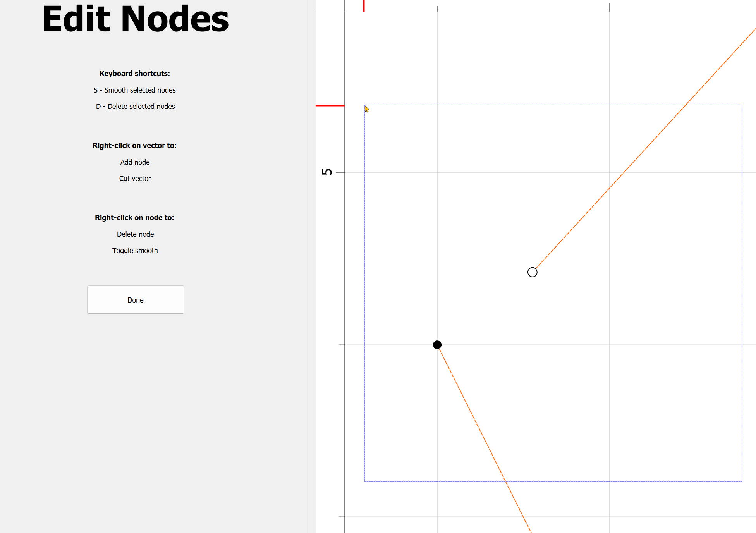Click the Right-click on node heading
The image size is (756, 533).
[134, 218]
